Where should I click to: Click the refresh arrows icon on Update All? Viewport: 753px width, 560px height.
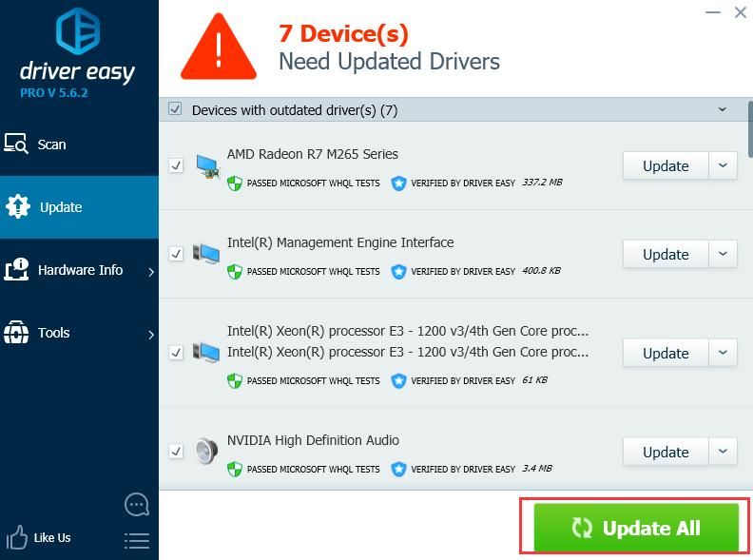click(x=582, y=528)
